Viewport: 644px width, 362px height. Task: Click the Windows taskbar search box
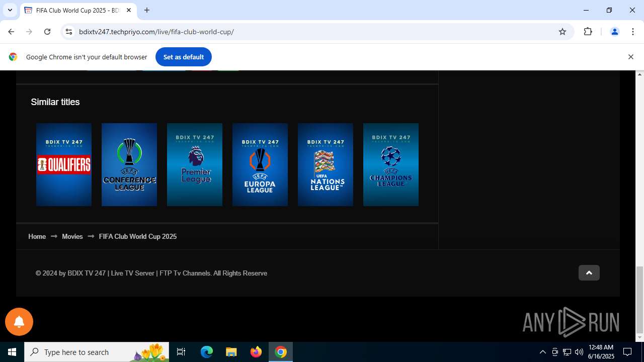click(x=97, y=352)
